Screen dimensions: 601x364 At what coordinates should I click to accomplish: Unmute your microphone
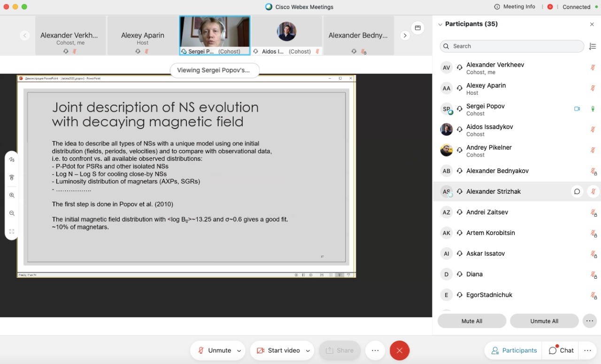pyautogui.click(x=214, y=350)
